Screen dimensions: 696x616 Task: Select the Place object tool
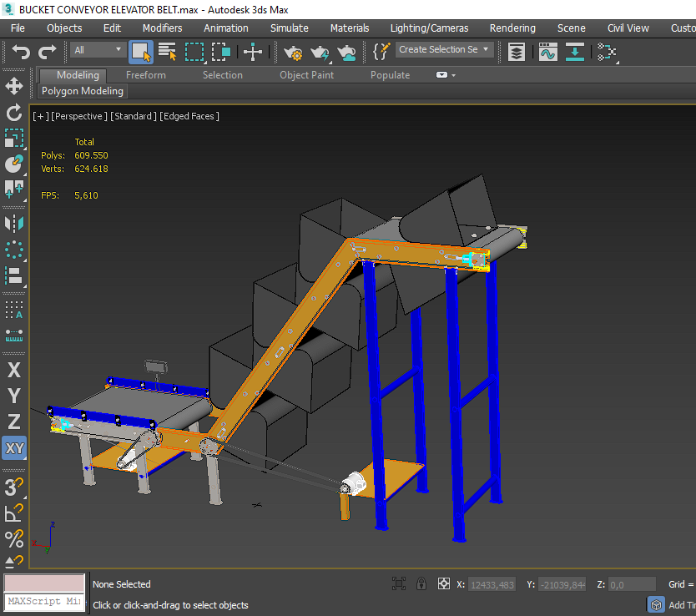pos(13,164)
